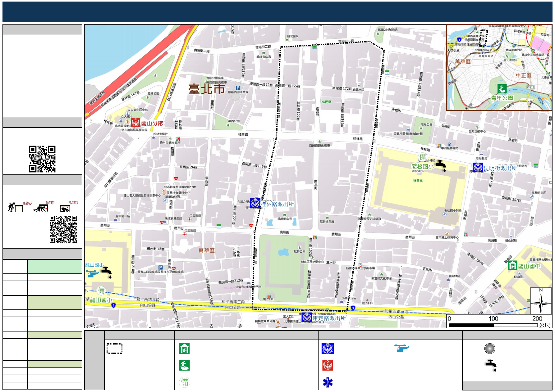The width and height of the screenshot is (555, 392).
Task: Click the 康定路派出所 blue label
Action: 329,318
